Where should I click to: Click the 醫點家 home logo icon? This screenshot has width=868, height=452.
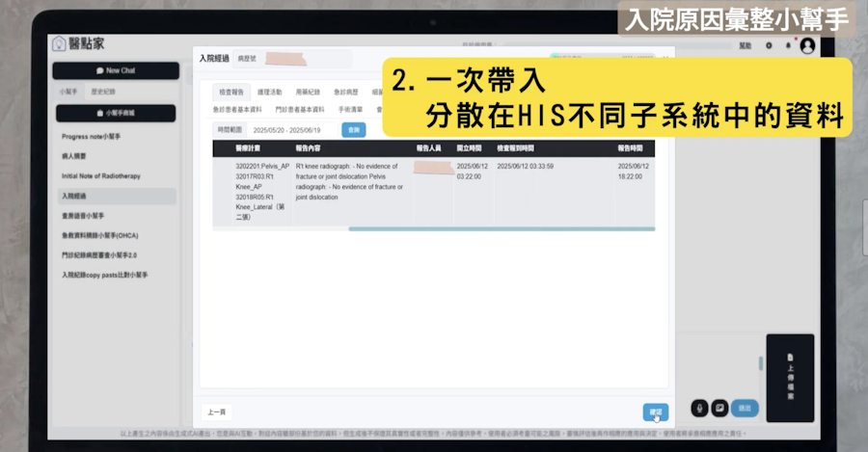coord(59,44)
